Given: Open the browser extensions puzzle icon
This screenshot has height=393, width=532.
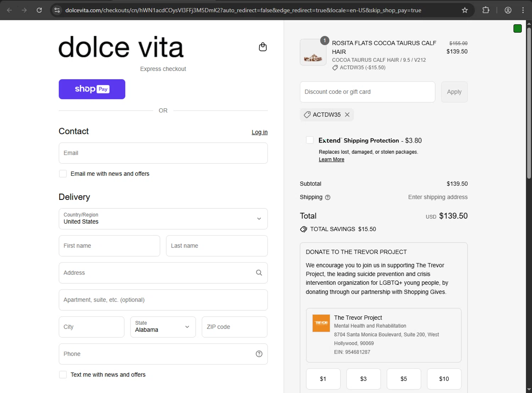Looking at the screenshot, I should point(486,10).
